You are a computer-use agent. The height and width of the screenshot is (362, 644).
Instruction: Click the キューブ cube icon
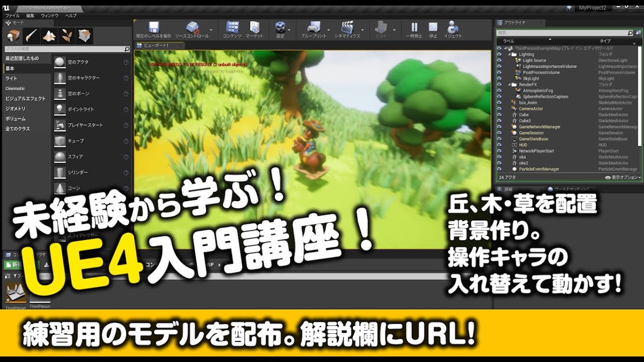coord(60,141)
